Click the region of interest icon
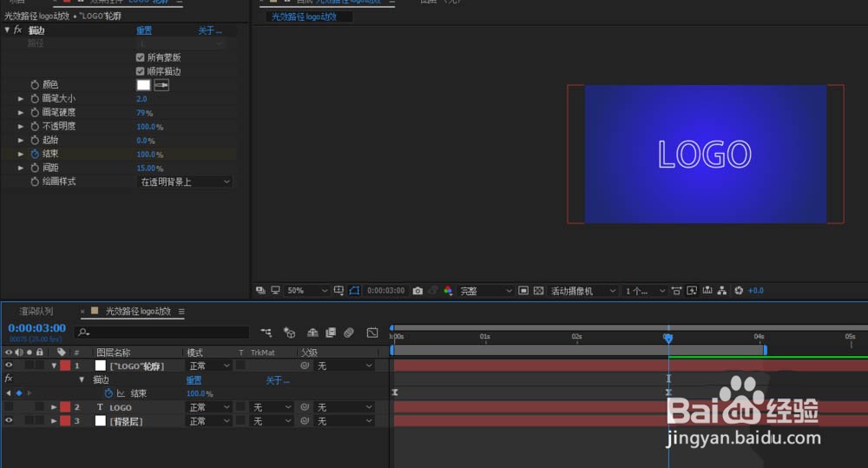Viewport: 868px width, 468px height. point(523,290)
